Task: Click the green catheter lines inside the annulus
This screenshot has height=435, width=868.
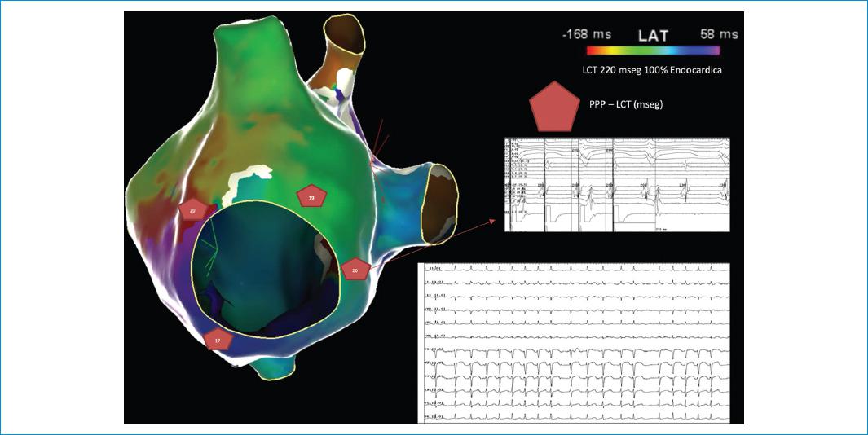Action: 214,248
